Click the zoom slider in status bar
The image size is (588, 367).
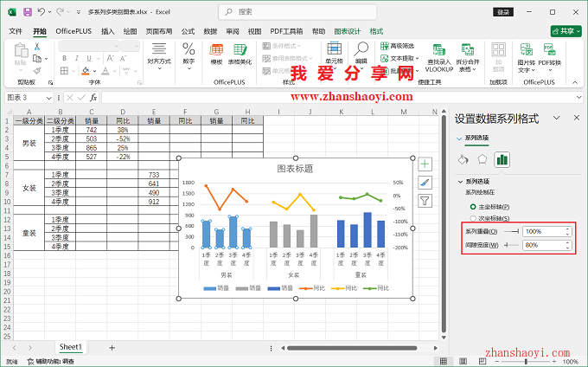click(526, 361)
